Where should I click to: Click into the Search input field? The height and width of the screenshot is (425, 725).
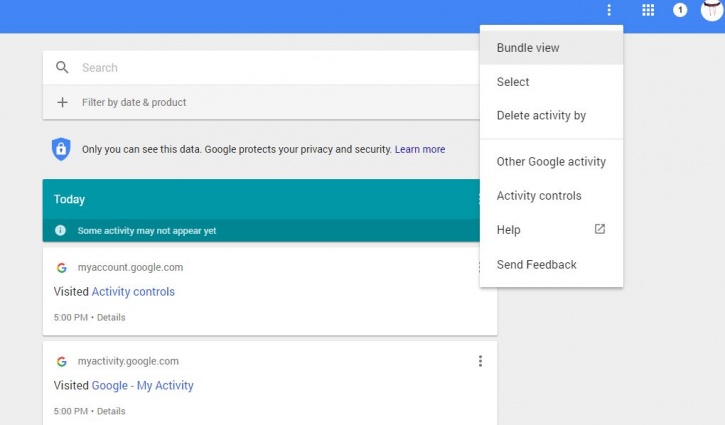(277, 68)
